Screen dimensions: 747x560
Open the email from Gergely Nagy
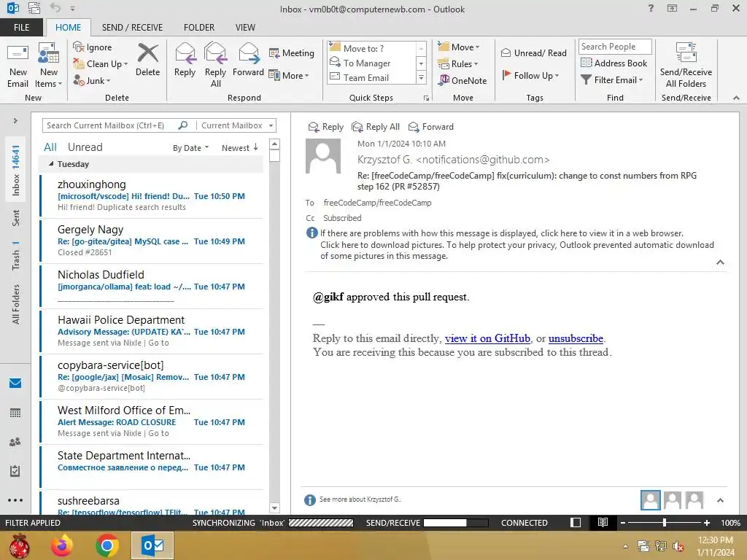(x=152, y=241)
